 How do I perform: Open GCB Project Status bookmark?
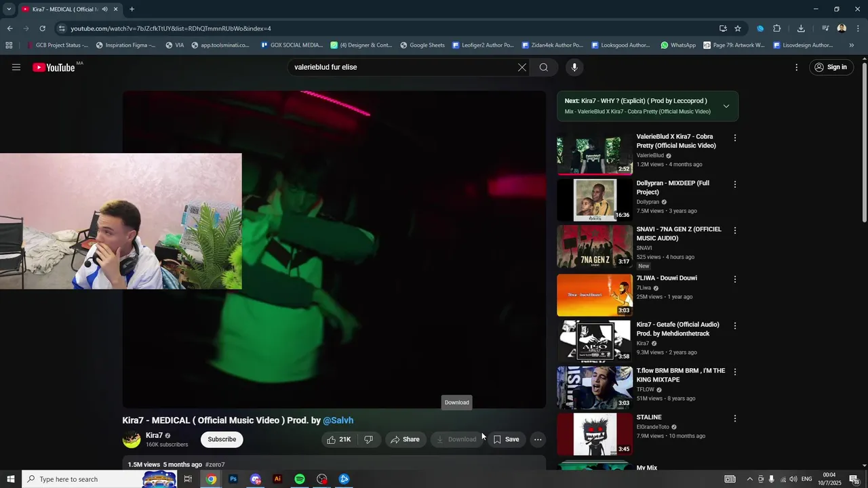pyautogui.click(x=57, y=45)
